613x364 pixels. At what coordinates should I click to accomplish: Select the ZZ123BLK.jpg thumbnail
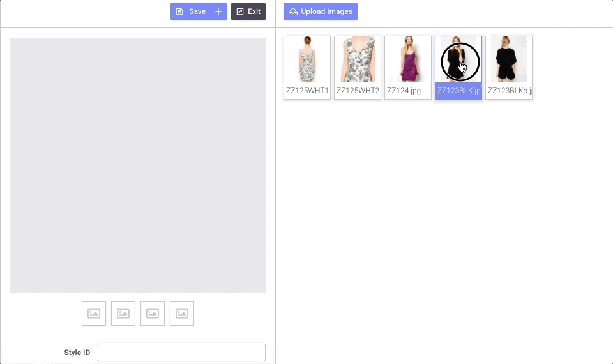[x=458, y=68]
